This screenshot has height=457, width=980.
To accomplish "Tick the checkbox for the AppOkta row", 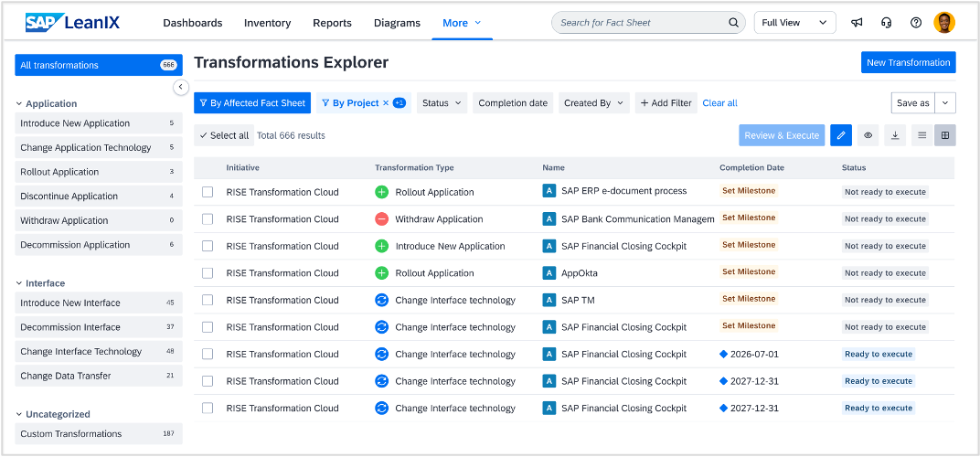I will click(208, 273).
